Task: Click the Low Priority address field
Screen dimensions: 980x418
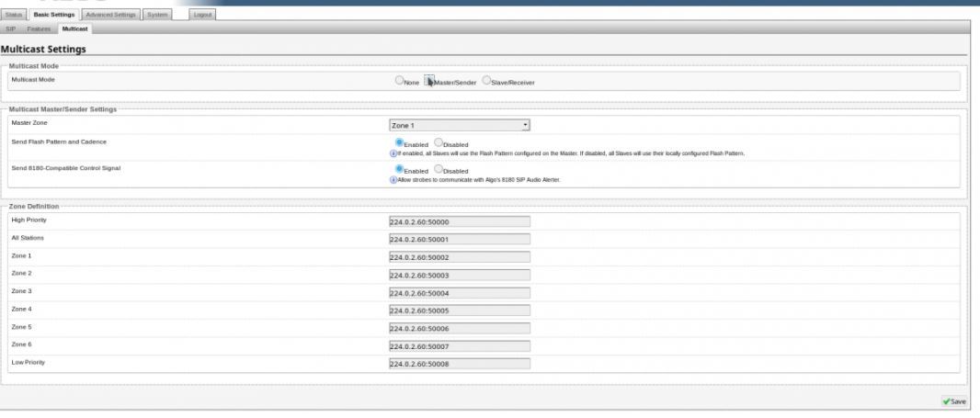Action: point(461,364)
